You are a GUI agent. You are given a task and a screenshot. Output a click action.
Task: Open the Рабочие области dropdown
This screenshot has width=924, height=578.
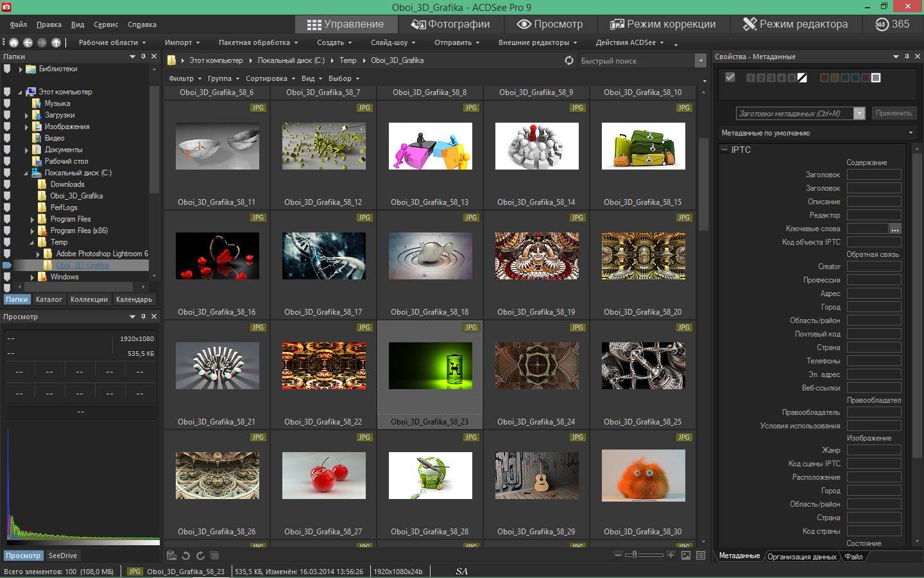[112, 42]
